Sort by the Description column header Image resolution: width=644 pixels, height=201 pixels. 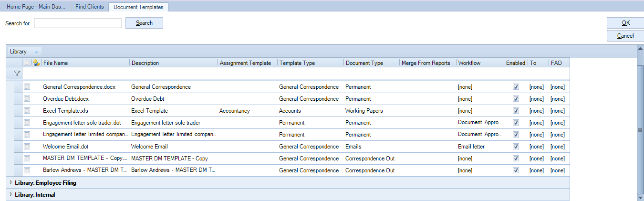pos(174,63)
